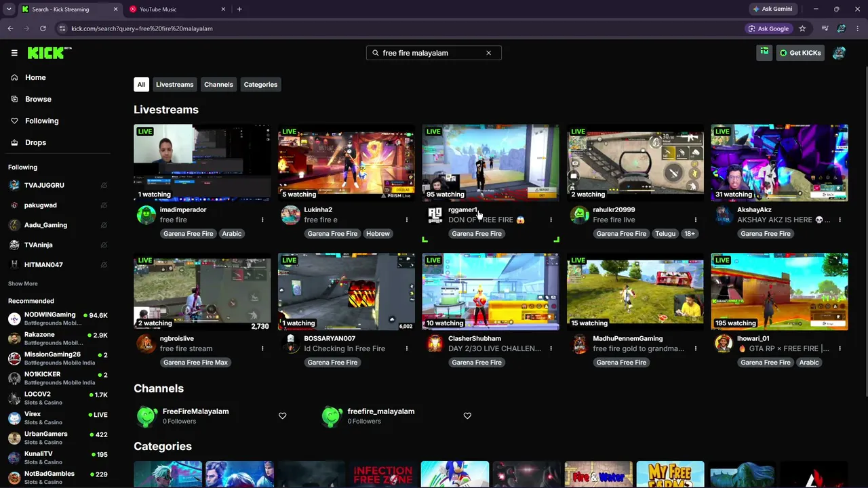Image resolution: width=868 pixels, height=488 pixels.
Task: Click the imadimperador channel avatar
Action: (x=146, y=215)
